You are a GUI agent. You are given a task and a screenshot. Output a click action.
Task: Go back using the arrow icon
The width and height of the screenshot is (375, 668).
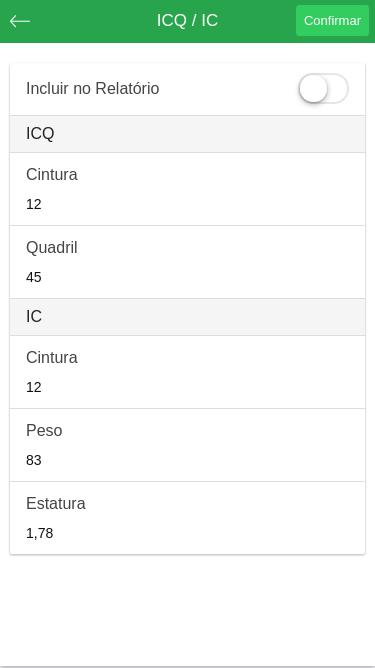[x=20, y=21]
